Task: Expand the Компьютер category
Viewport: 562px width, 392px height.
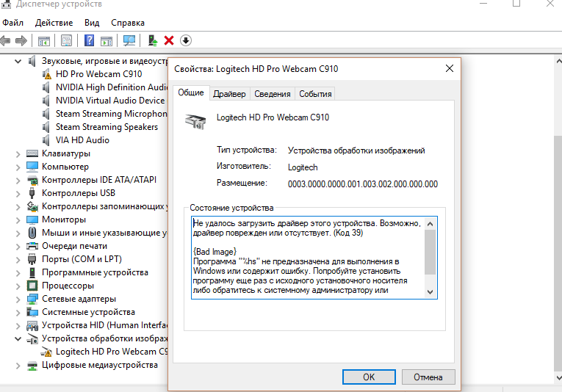Action: (18, 167)
